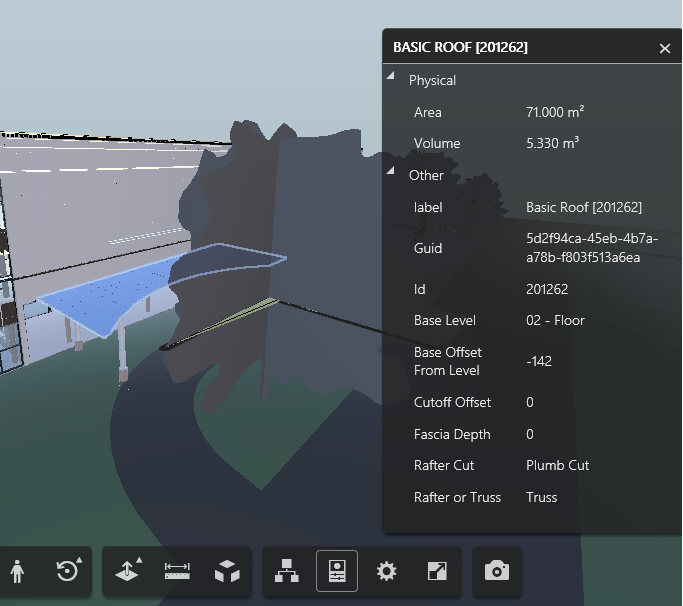The width and height of the screenshot is (683, 606).
Task: Toggle the Properties panel button
Action: tap(336, 571)
